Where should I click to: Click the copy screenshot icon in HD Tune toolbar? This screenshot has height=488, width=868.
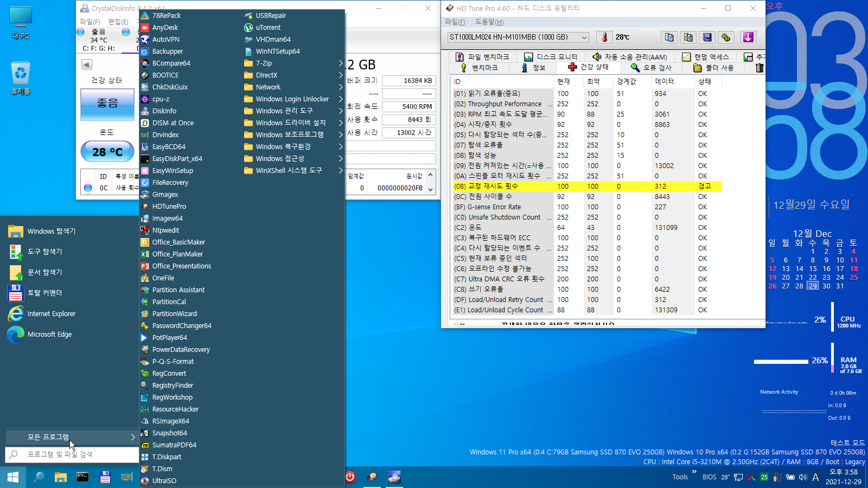pos(688,37)
